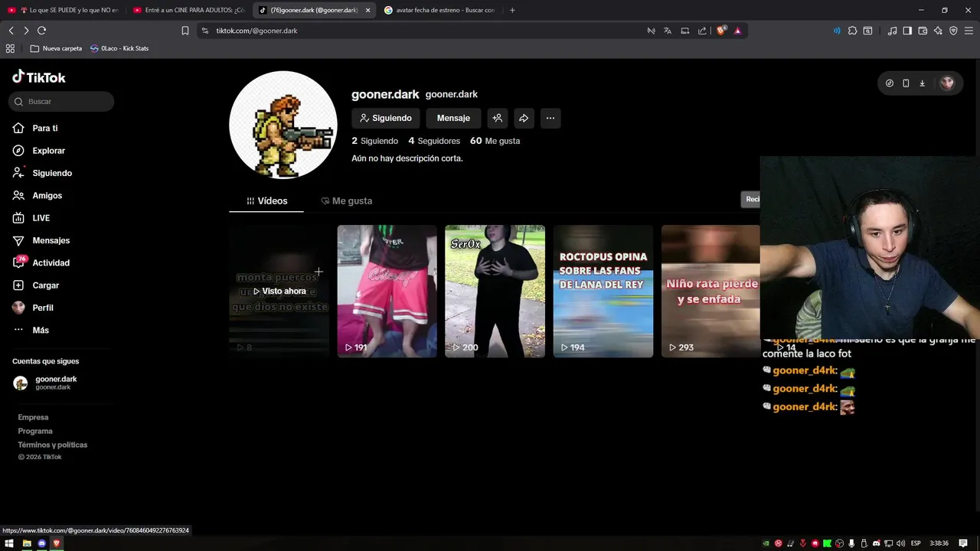Image resolution: width=980 pixels, height=551 pixels.
Task: Open the Nueva carpeta bookmark folder
Action: (x=56, y=48)
